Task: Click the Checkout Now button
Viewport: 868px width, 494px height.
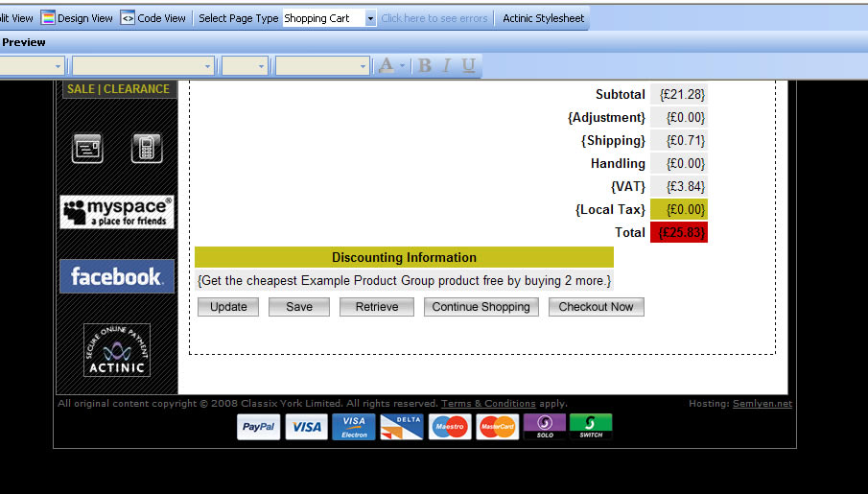Action: (x=596, y=307)
